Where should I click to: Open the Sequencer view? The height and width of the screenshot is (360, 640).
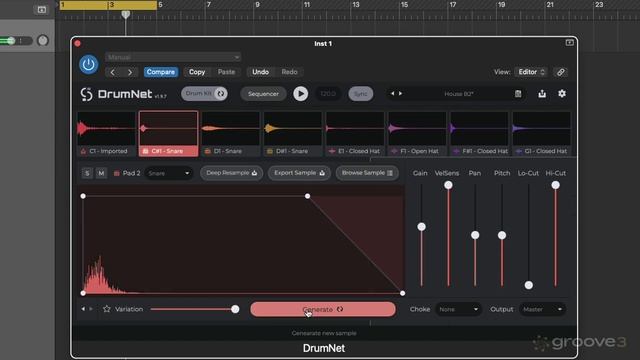click(x=263, y=94)
